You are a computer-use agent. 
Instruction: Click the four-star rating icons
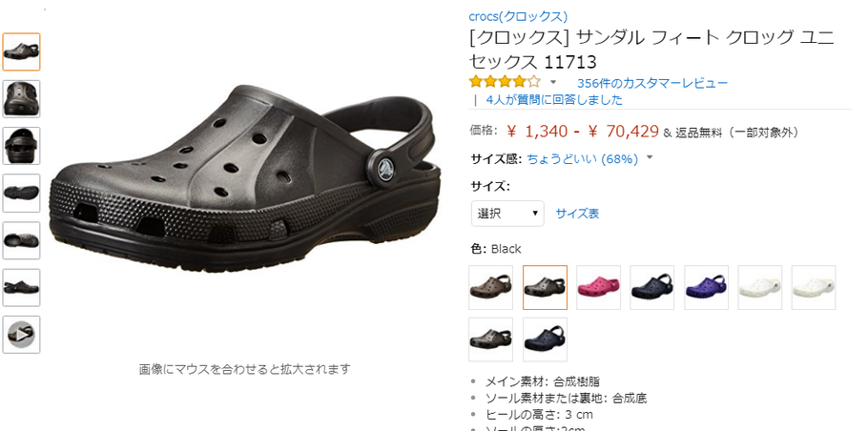pyautogui.click(x=505, y=82)
